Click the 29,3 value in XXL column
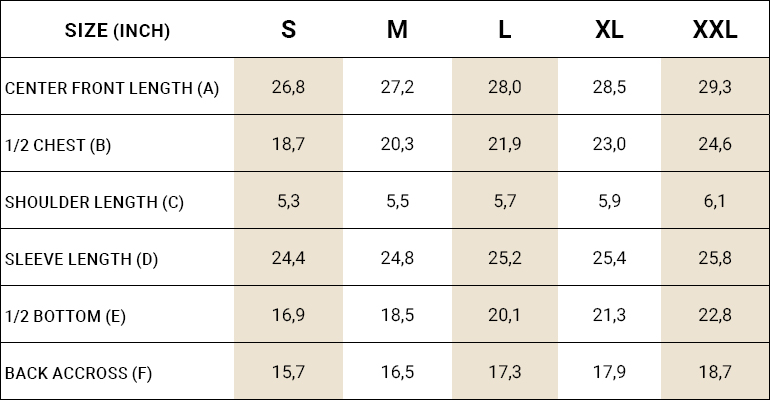This screenshot has width=770, height=400. click(715, 87)
